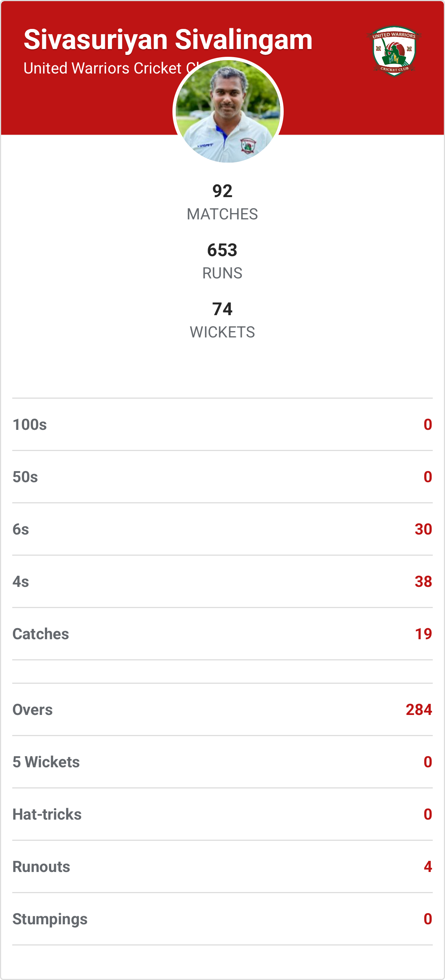The image size is (445, 980).
Task: Click the 50s row label
Action: tap(25, 477)
